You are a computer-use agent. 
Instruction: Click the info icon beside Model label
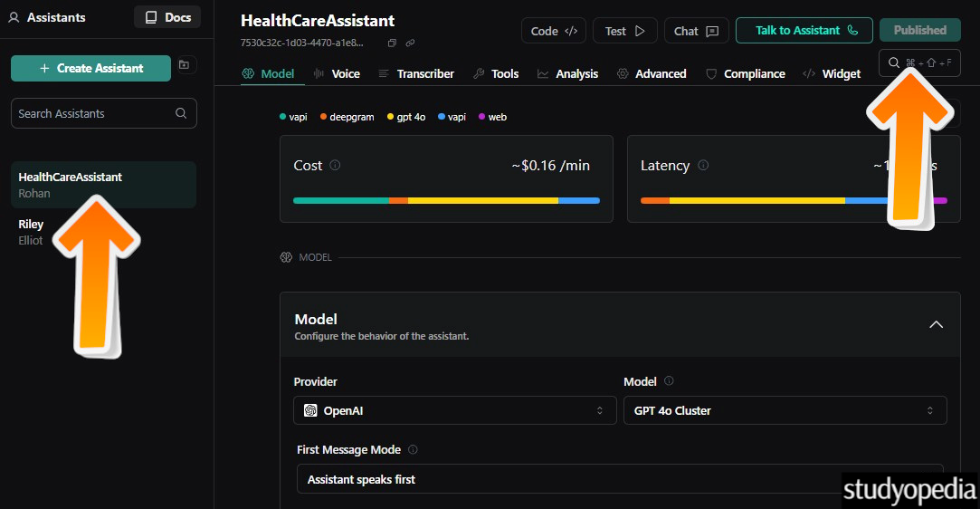click(669, 380)
